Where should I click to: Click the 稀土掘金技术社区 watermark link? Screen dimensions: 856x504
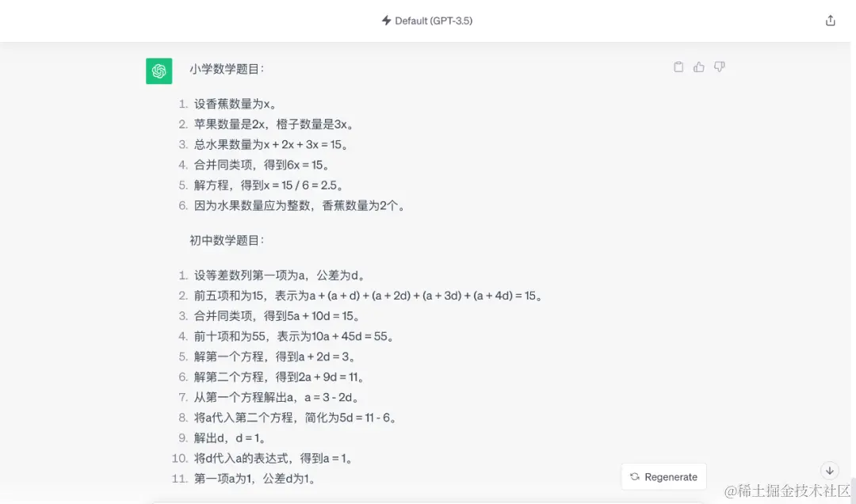[789, 491]
